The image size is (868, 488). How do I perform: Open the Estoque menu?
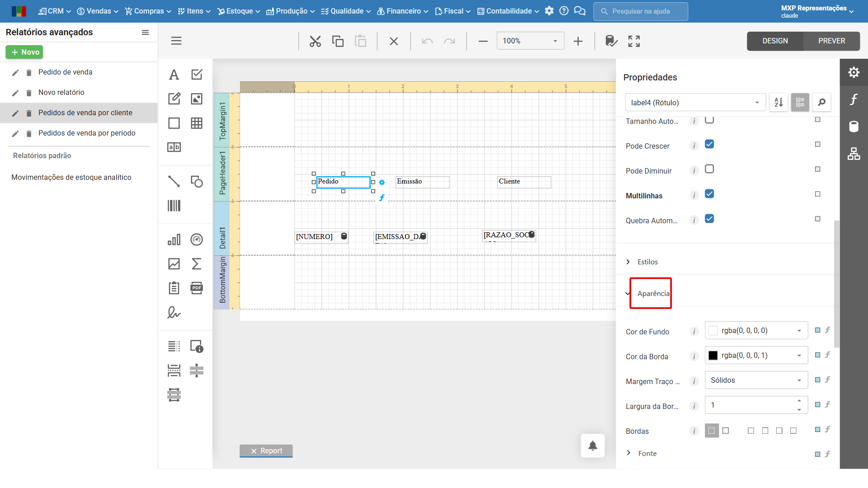tap(238, 11)
